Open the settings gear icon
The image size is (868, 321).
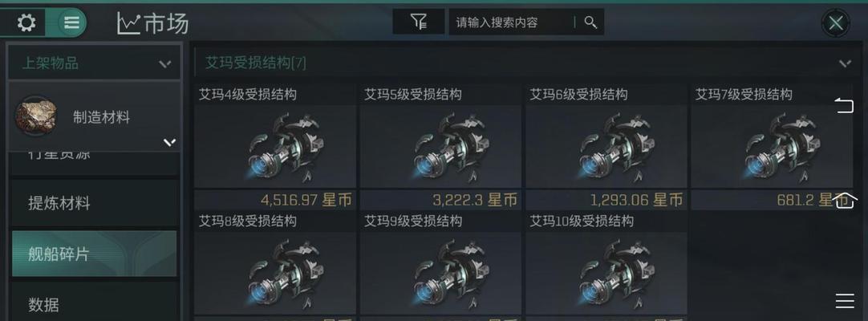[x=26, y=22]
